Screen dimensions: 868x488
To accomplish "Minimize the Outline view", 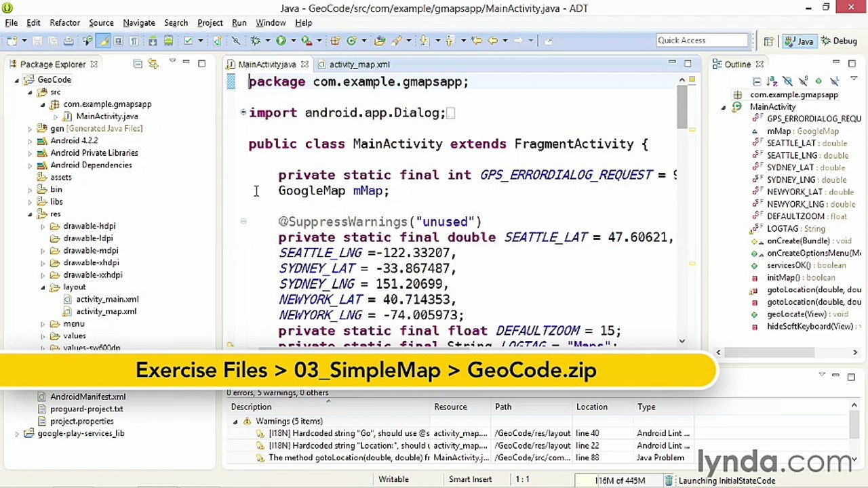I will [836, 62].
